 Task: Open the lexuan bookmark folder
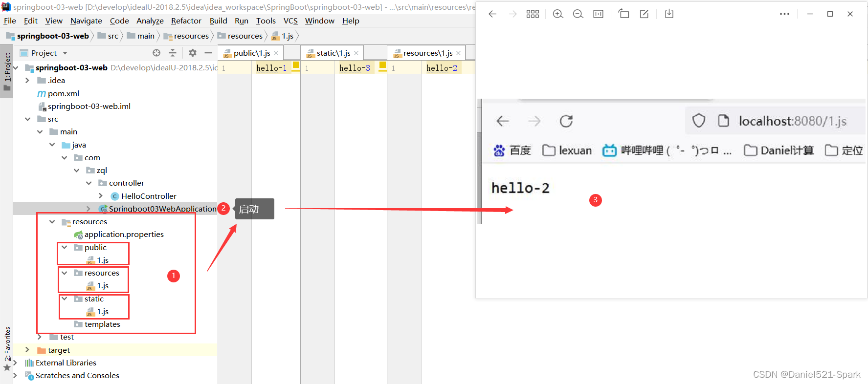567,150
